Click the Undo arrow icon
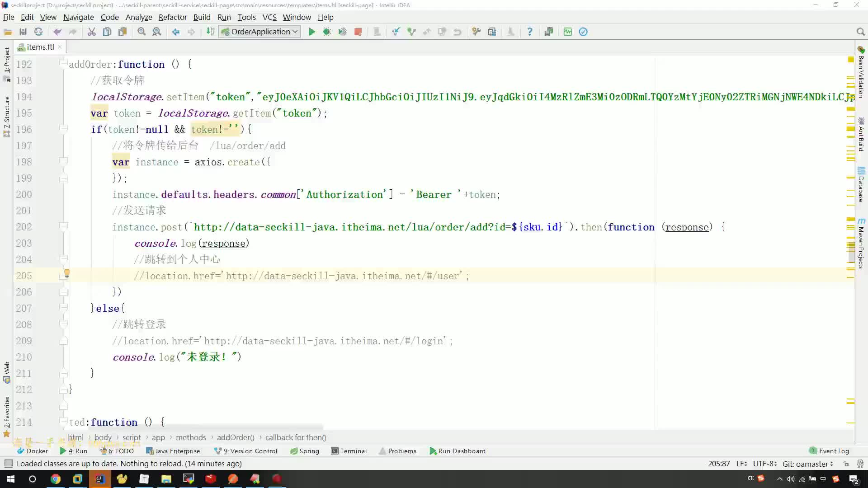 click(x=57, y=32)
